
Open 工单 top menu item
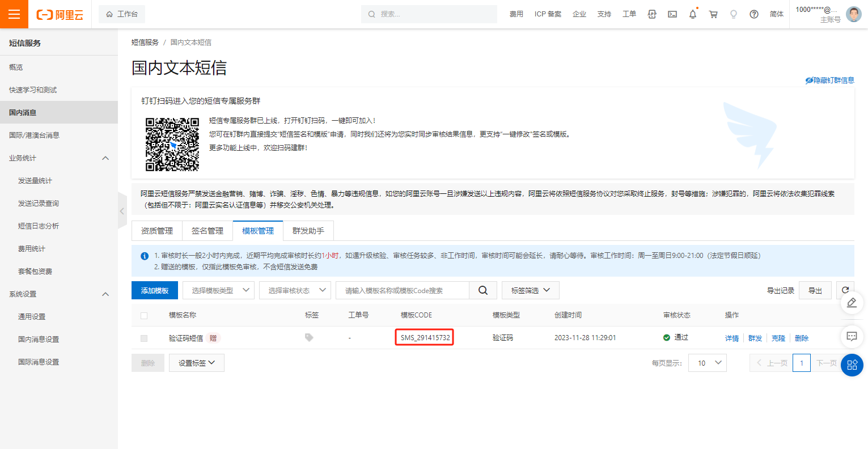pyautogui.click(x=629, y=14)
